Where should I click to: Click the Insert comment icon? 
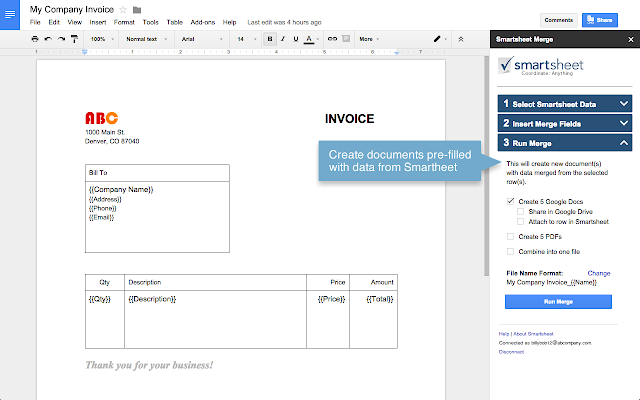tap(346, 39)
